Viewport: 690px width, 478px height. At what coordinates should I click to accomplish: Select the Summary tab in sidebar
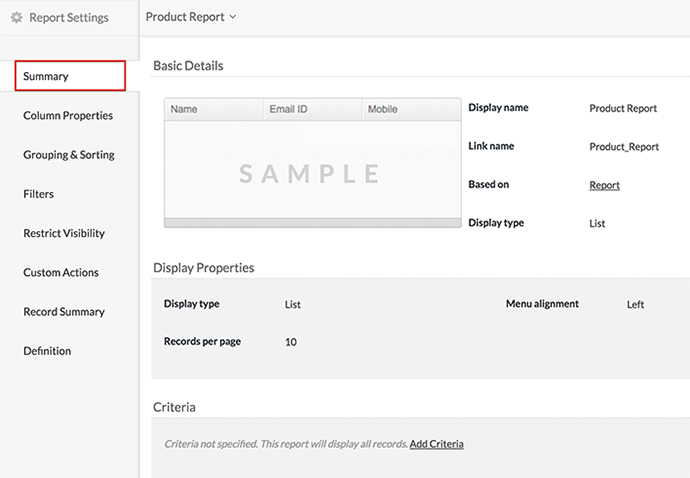tap(70, 76)
